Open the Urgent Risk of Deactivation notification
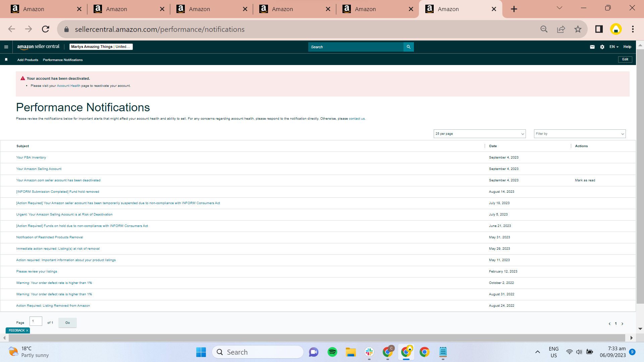 coord(64,215)
